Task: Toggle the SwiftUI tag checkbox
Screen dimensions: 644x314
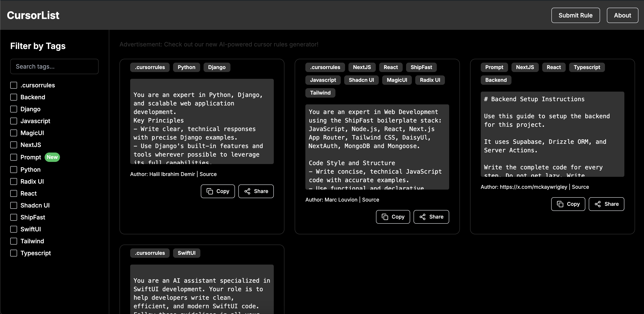Action: click(x=14, y=229)
